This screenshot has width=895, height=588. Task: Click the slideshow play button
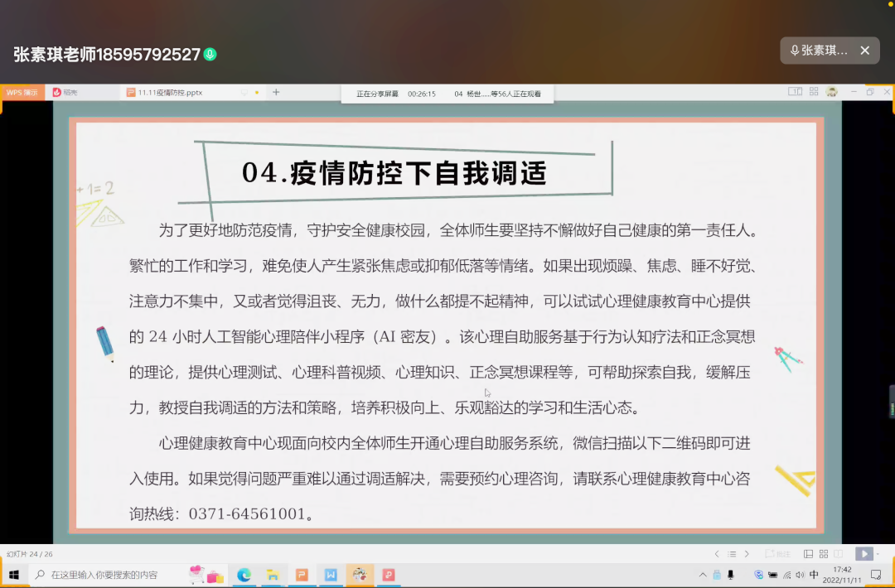click(x=863, y=554)
